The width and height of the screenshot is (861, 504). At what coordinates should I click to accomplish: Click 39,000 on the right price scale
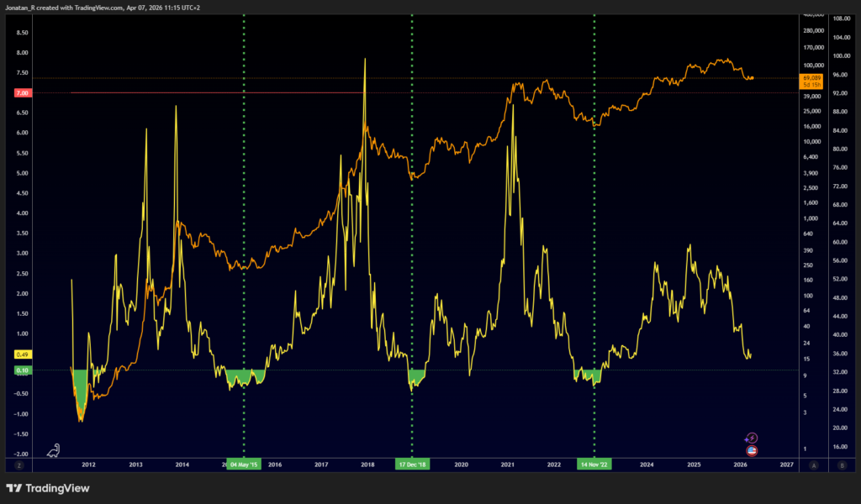tap(811, 97)
